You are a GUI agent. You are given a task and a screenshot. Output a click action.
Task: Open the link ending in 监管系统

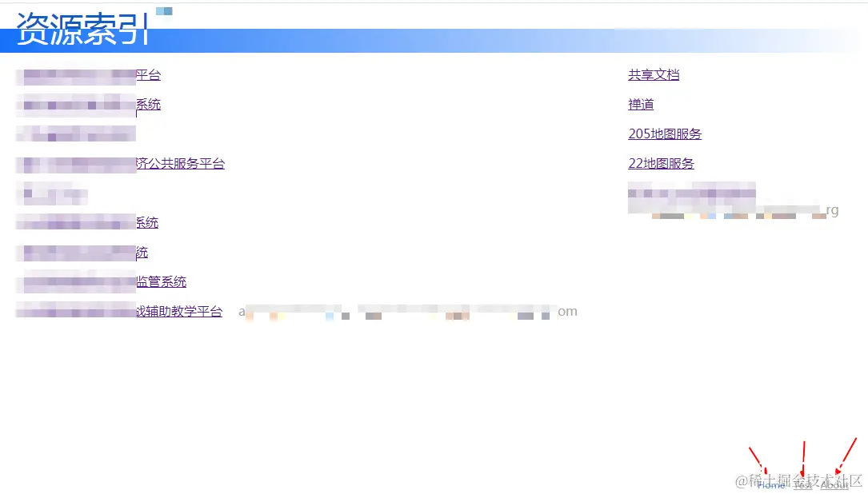coord(100,281)
